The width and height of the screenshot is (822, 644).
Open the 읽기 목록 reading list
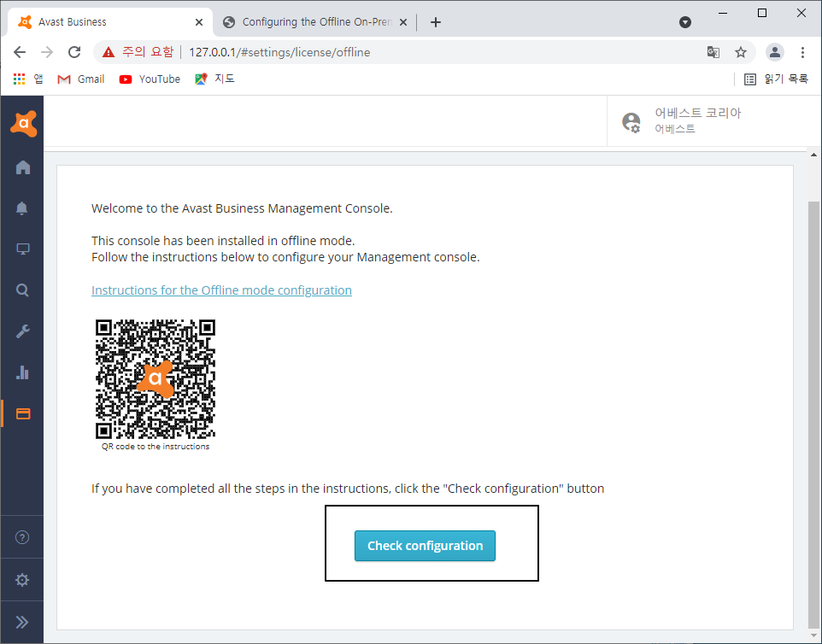[776, 79]
